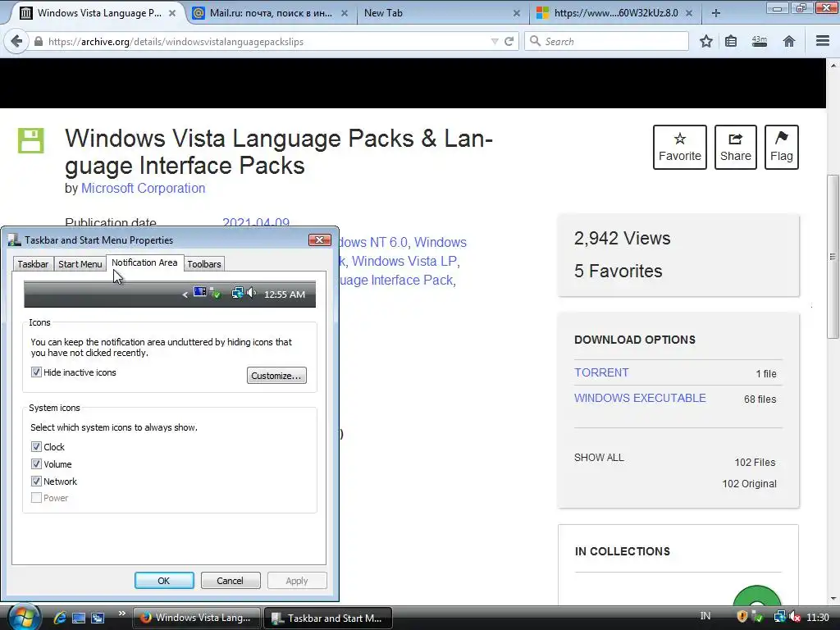This screenshot has width=840, height=630.
Task: Click Cancel in Taskbar Properties dialog
Action: (231, 581)
